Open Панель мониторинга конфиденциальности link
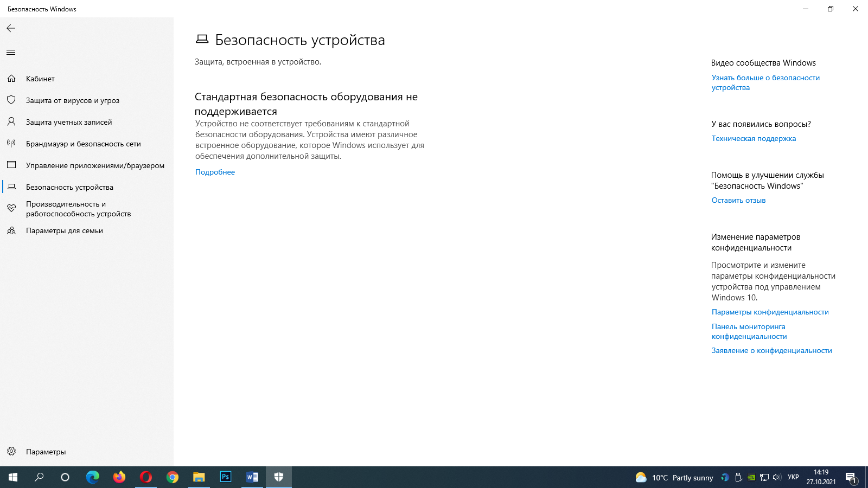This screenshot has width=868, height=488. pyautogui.click(x=749, y=331)
